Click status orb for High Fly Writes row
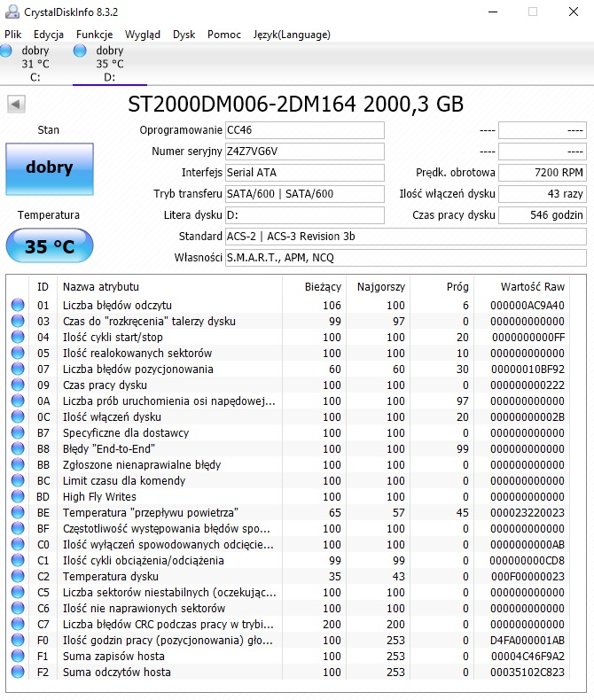The image size is (594, 700). click(x=18, y=496)
